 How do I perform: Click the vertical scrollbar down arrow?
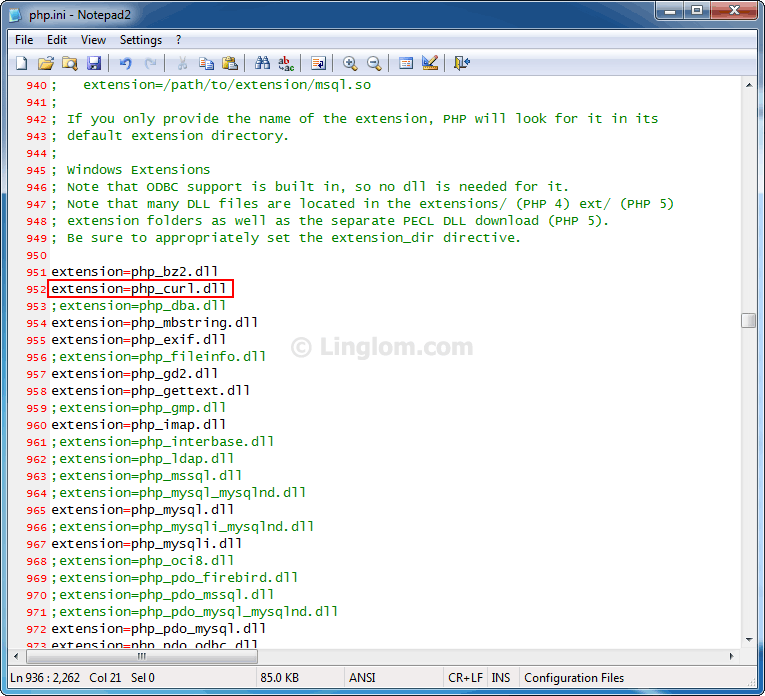tap(748, 640)
